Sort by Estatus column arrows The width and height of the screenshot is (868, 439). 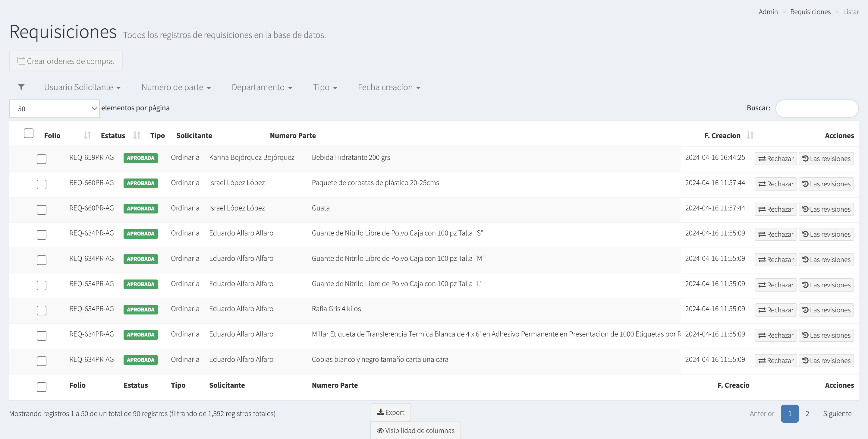[x=137, y=136]
